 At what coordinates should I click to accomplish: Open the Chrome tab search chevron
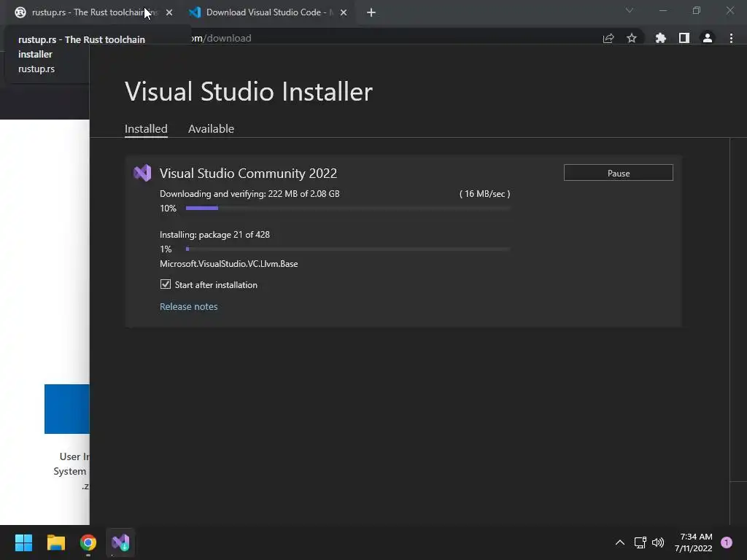click(x=630, y=10)
